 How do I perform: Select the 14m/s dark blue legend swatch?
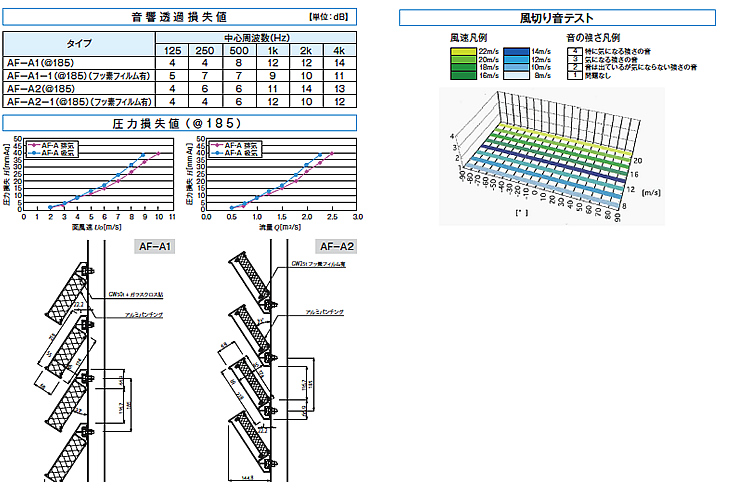click(x=516, y=50)
